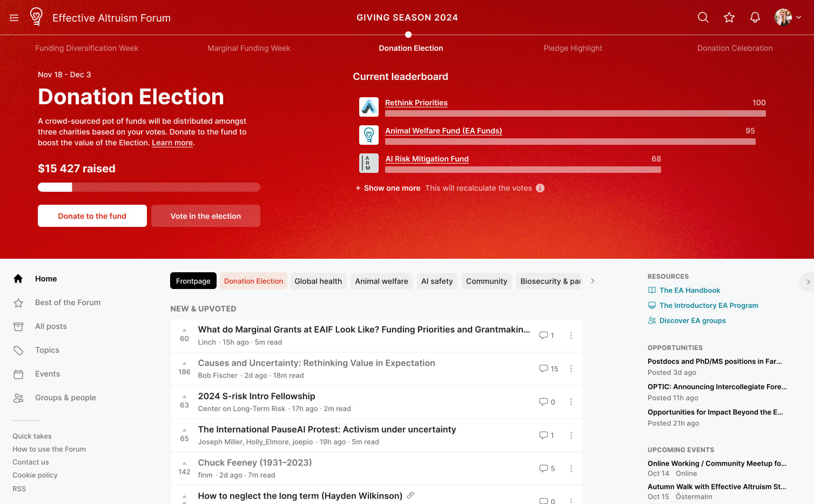Click the Best of the Forum star icon

pos(18,303)
